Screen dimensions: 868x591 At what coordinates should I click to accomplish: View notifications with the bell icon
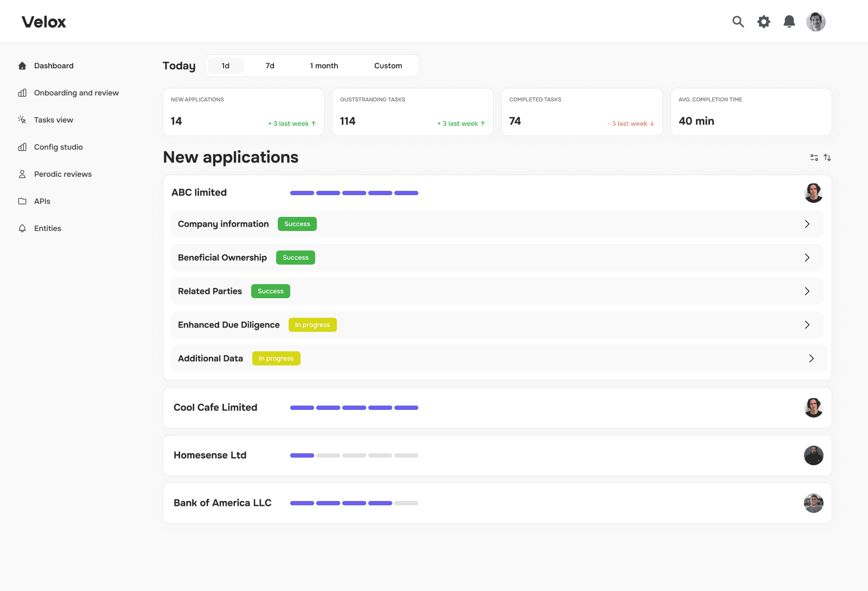click(x=789, y=22)
